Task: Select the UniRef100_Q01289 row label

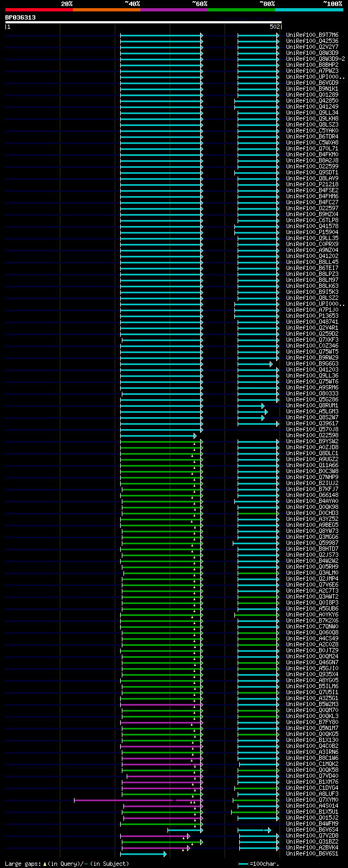Action: 312,95
